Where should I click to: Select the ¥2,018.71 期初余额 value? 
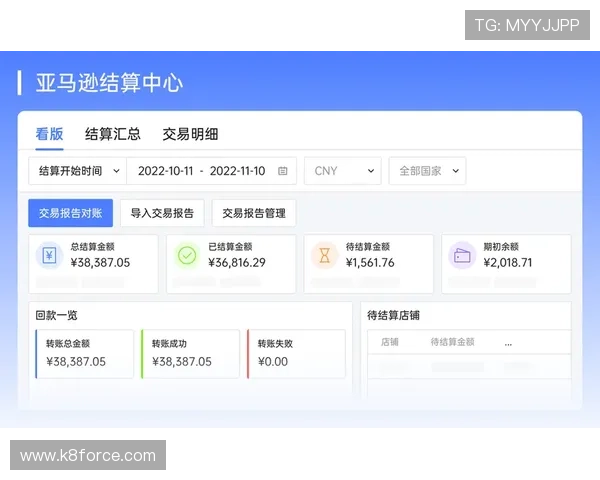point(508,263)
